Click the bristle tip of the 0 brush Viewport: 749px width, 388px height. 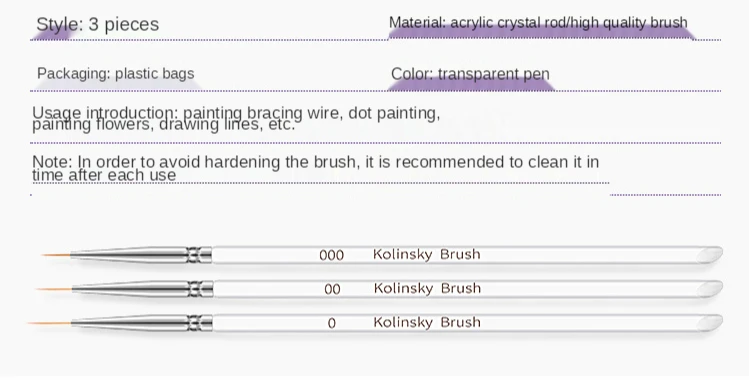tap(50, 323)
